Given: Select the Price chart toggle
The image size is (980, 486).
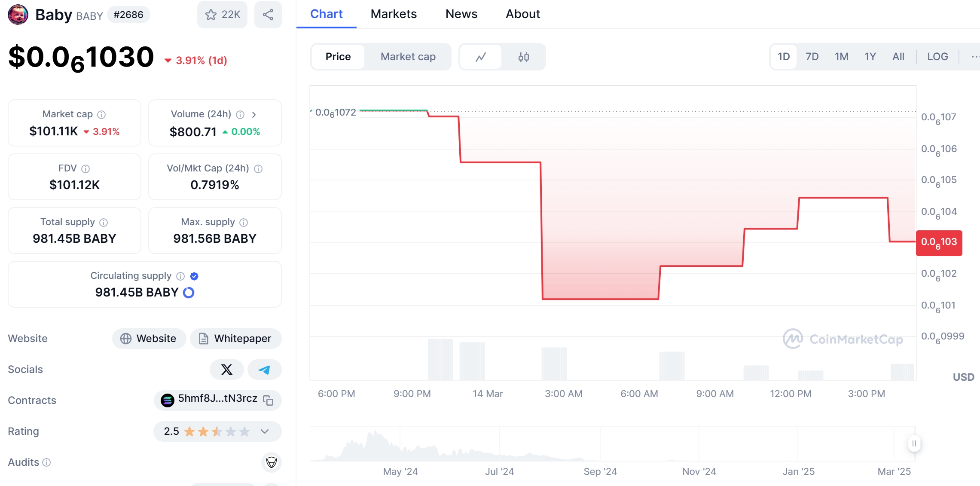Looking at the screenshot, I should [338, 57].
